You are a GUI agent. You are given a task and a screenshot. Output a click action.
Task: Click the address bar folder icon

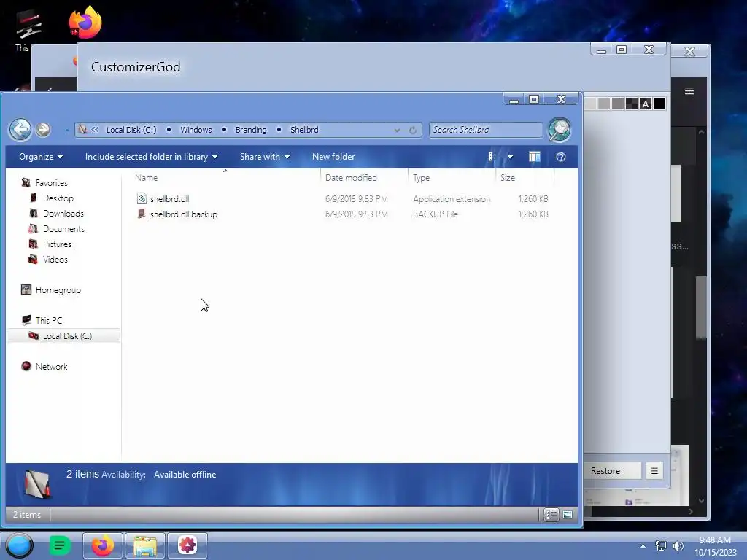coord(82,130)
